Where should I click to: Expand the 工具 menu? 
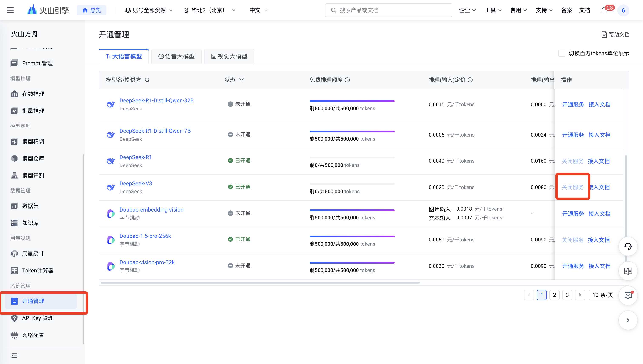tap(493, 10)
